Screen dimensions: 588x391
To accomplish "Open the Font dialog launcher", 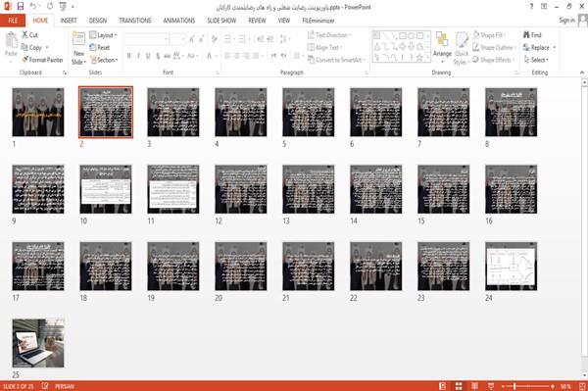I will click(218, 73).
